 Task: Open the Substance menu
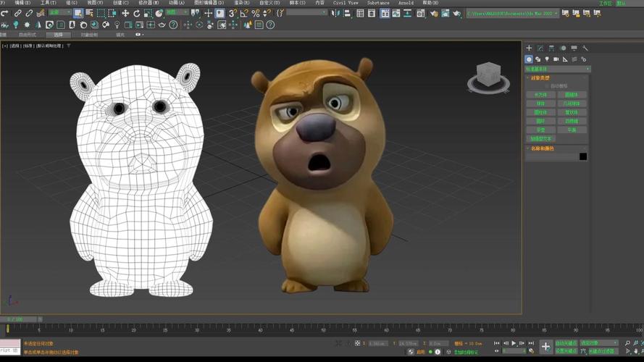(378, 2)
